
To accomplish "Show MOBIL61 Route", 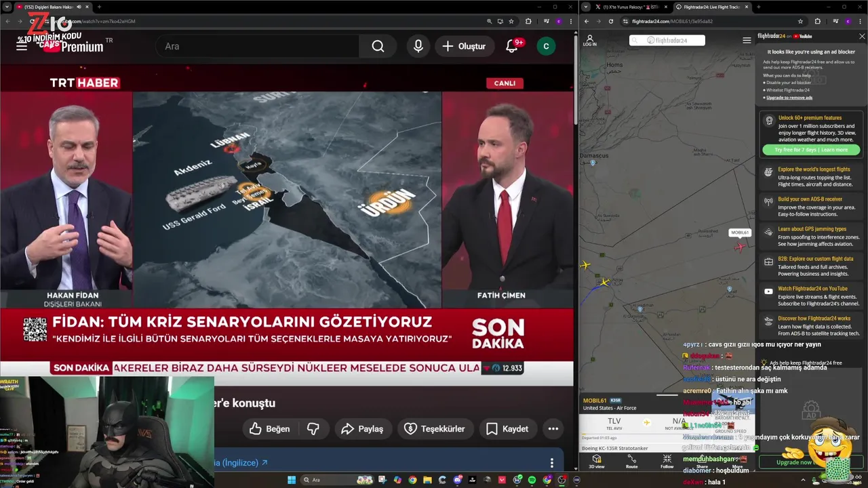I will coord(631,462).
